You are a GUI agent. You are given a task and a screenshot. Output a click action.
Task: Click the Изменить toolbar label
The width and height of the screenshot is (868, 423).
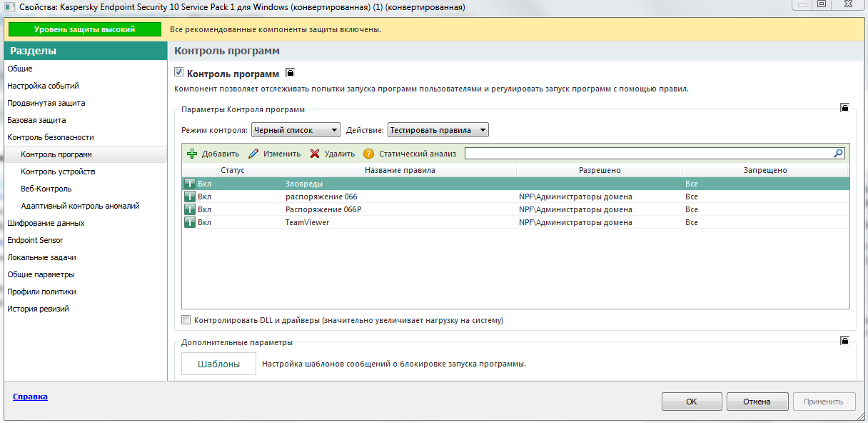coord(282,154)
